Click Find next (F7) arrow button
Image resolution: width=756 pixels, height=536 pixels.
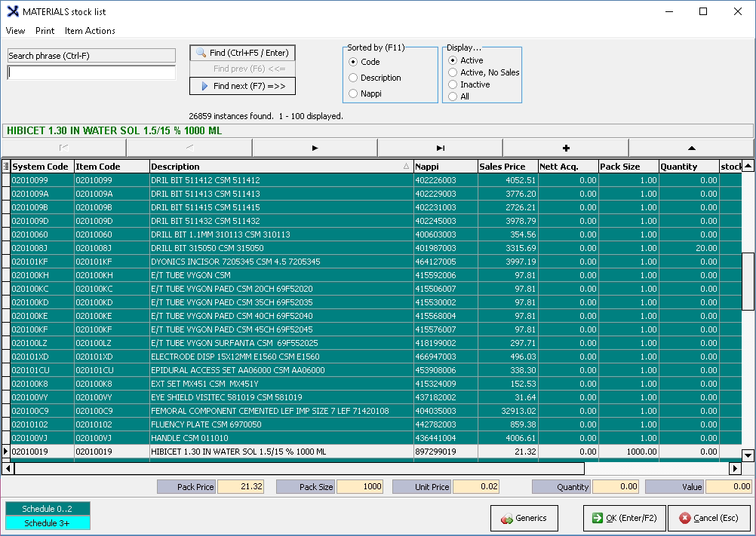[242, 86]
